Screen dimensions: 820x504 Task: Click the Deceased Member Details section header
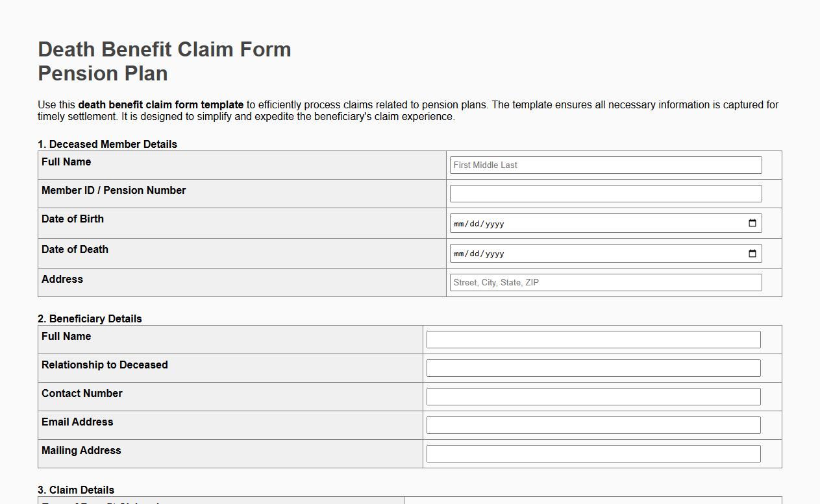point(108,144)
